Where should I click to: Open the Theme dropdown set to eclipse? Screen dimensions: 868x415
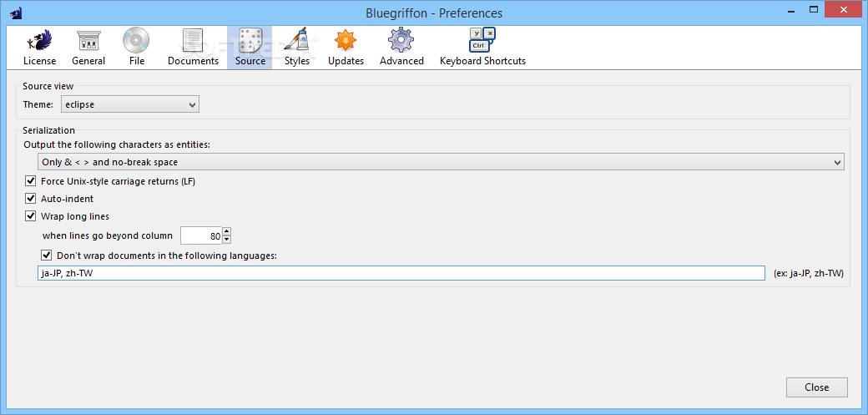130,104
